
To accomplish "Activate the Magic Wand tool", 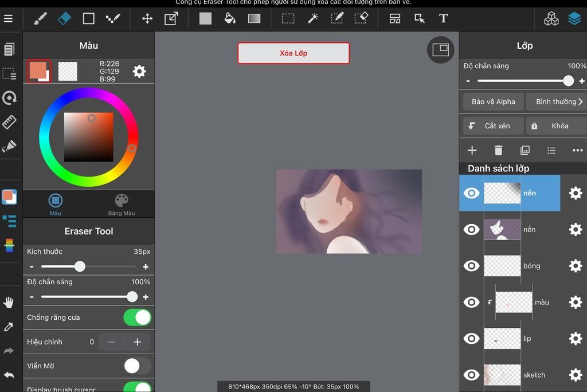I will pos(312,18).
